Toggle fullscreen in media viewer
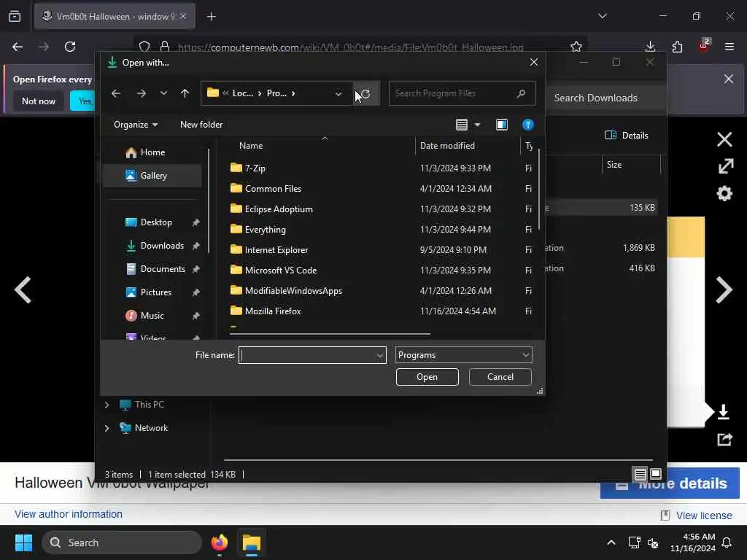The width and height of the screenshot is (747, 560). [726, 166]
